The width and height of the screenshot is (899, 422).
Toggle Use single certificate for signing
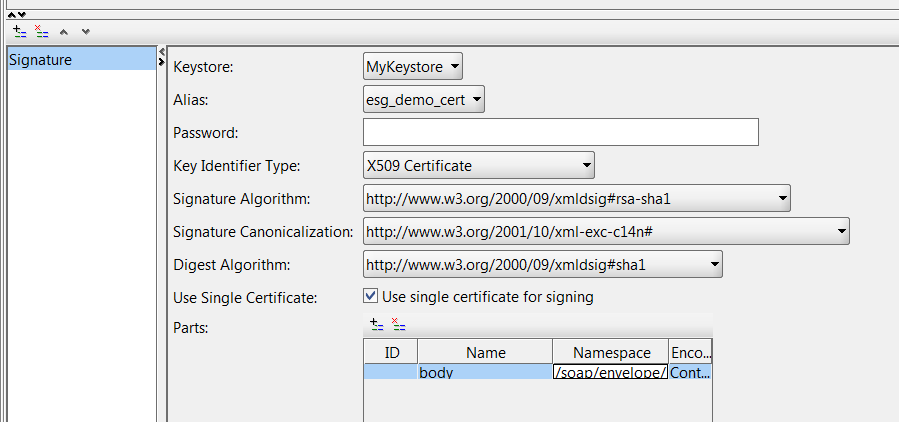pyautogui.click(x=371, y=296)
